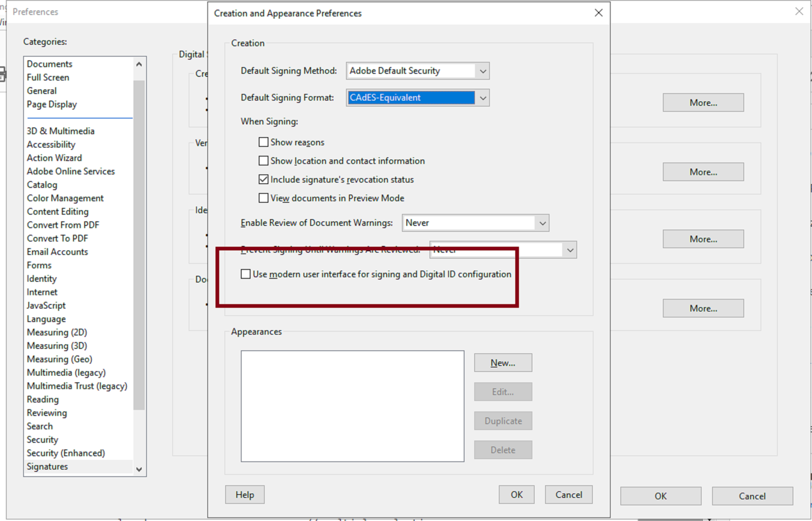
Task: Open the Page Display category
Action: pos(52,104)
